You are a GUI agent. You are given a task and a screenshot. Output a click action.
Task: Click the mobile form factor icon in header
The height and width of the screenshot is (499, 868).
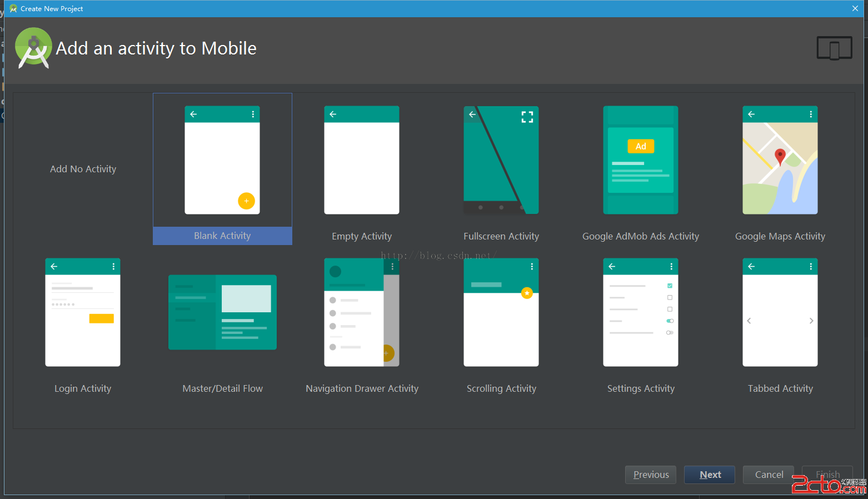click(x=834, y=48)
